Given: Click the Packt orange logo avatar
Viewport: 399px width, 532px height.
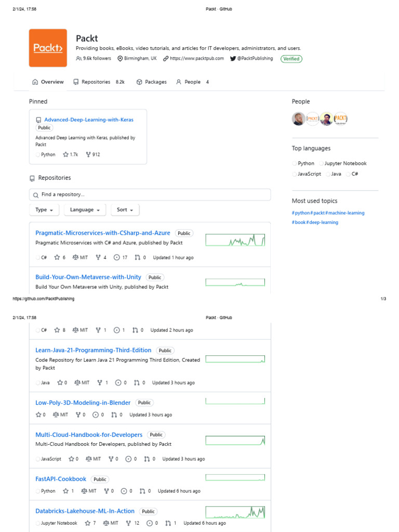Looking at the screenshot, I should pos(48,48).
